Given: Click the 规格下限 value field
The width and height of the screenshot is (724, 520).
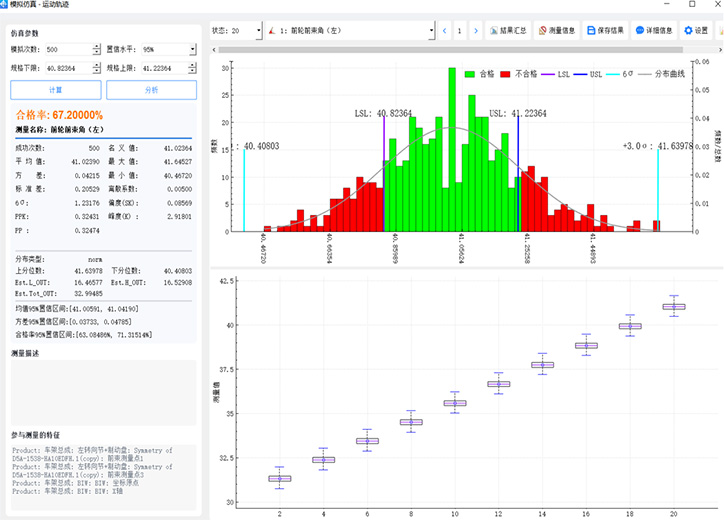Looking at the screenshot, I should click(x=67, y=68).
